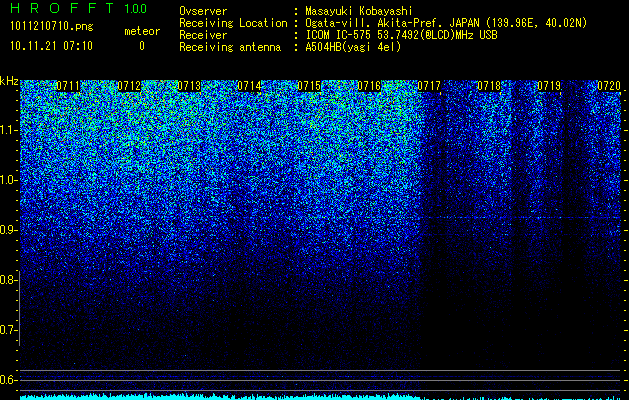Click the HROFFT 1.0.0 title text
The image size is (629, 400).
pyautogui.click(x=78, y=8)
